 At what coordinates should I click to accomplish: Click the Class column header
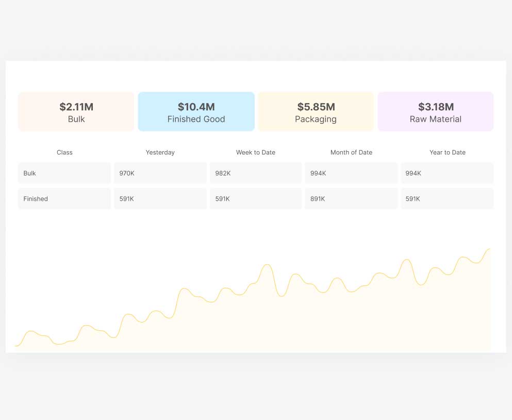(64, 152)
